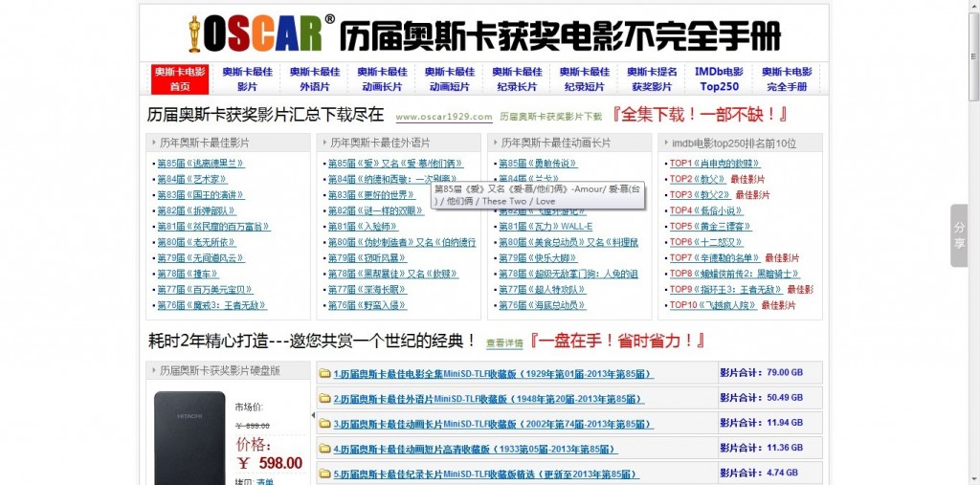
Task: Open 第79届《快乐大脚》 link
Action: pyautogui.click(x=538, y=258)
